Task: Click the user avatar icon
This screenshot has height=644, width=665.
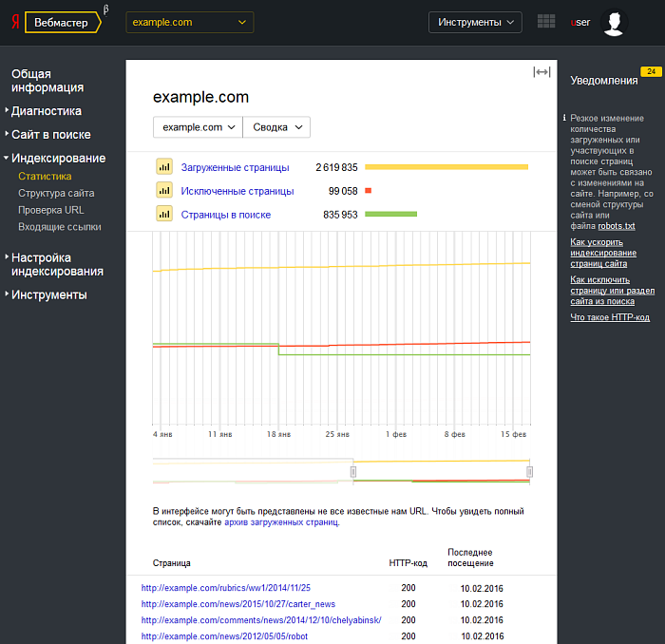Action: point(615,23)
